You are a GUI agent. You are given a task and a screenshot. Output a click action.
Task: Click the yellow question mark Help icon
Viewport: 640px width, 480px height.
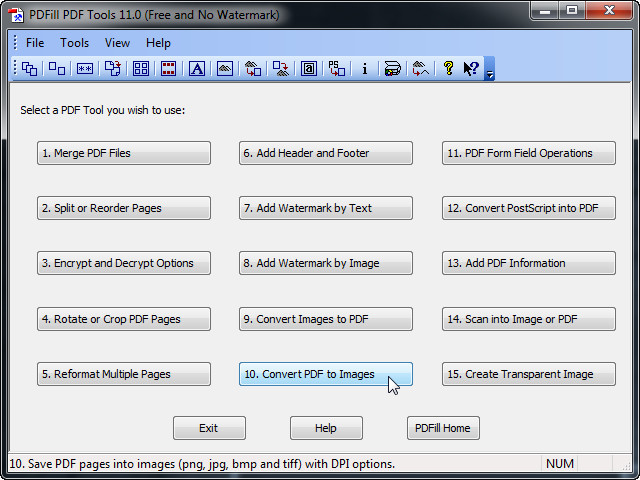point(449,68)
